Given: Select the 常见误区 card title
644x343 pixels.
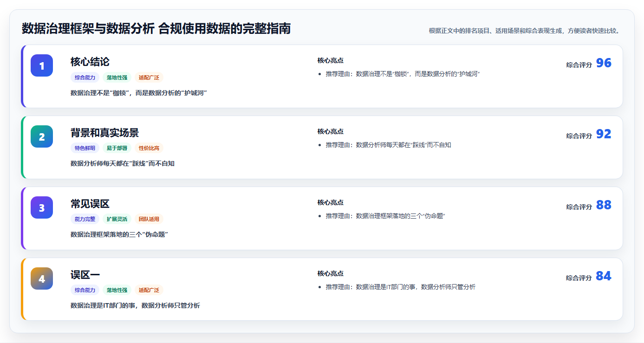Looking at the screenshot, I should pos(90,204).
